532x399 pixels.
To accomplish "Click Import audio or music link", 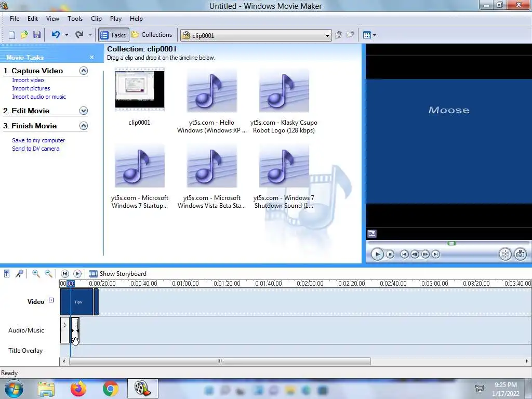I will 39,97.
